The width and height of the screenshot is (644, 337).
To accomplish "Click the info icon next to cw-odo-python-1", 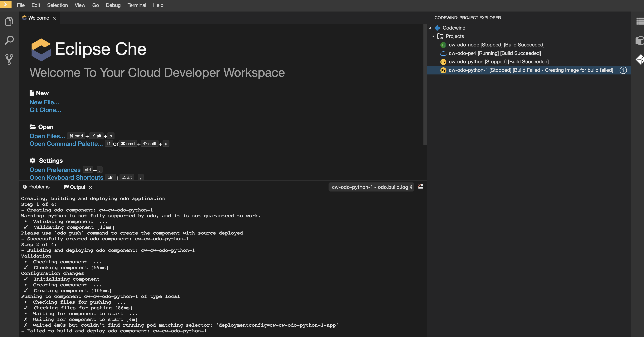I will tap(623, 70).
